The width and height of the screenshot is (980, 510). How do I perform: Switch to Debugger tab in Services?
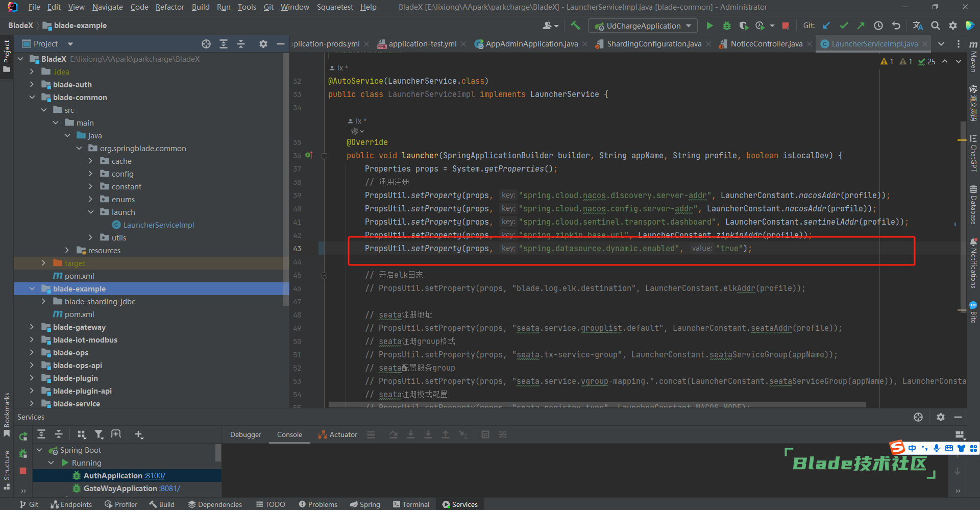(x=246, y=434)
